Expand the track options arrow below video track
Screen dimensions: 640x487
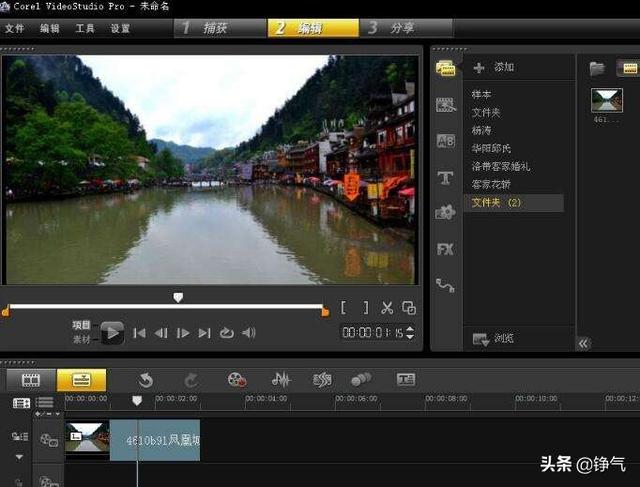(x=19, y=457)
